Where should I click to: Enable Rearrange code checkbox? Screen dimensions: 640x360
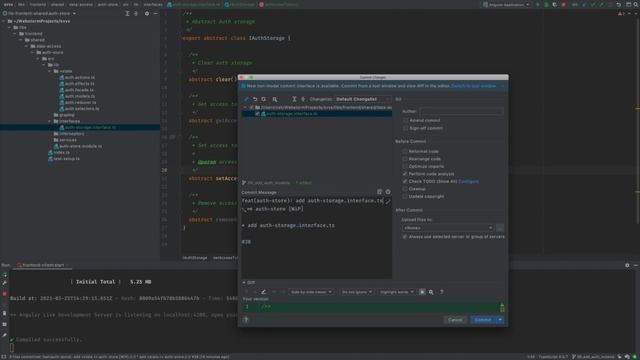click(405, 159)
